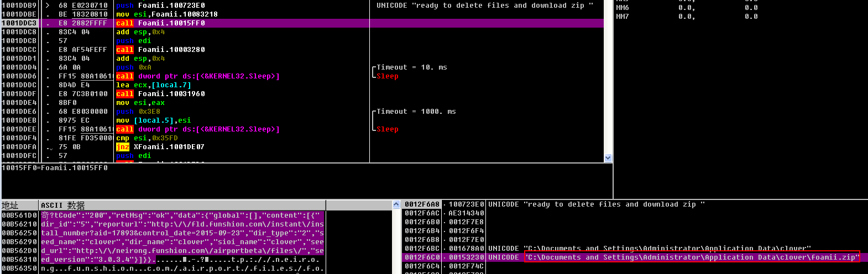This screenshot has width=868, height=274.
Task: Click the Timeout = 10. ms comment
Action: [411, 67]
